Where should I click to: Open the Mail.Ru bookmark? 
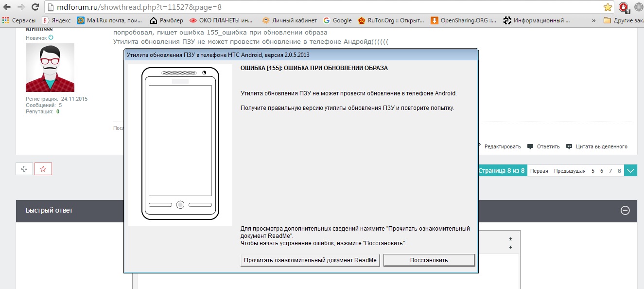pos(110,20)
